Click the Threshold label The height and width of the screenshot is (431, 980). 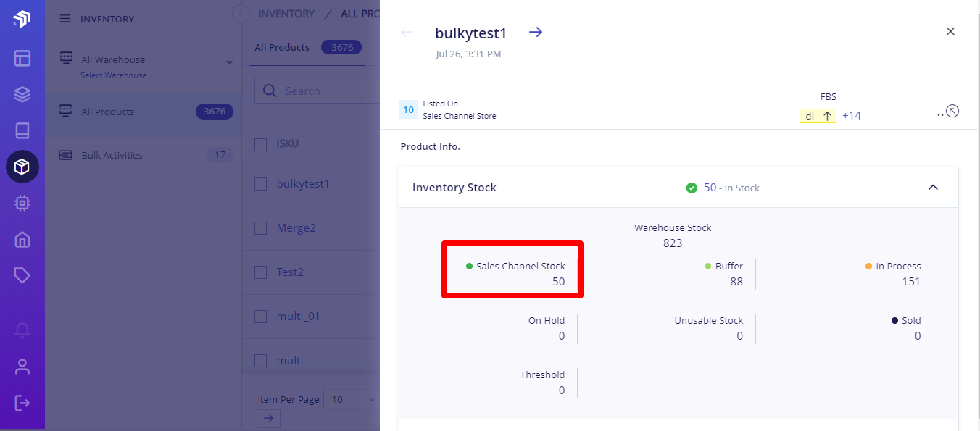click(x=542, y=375)
